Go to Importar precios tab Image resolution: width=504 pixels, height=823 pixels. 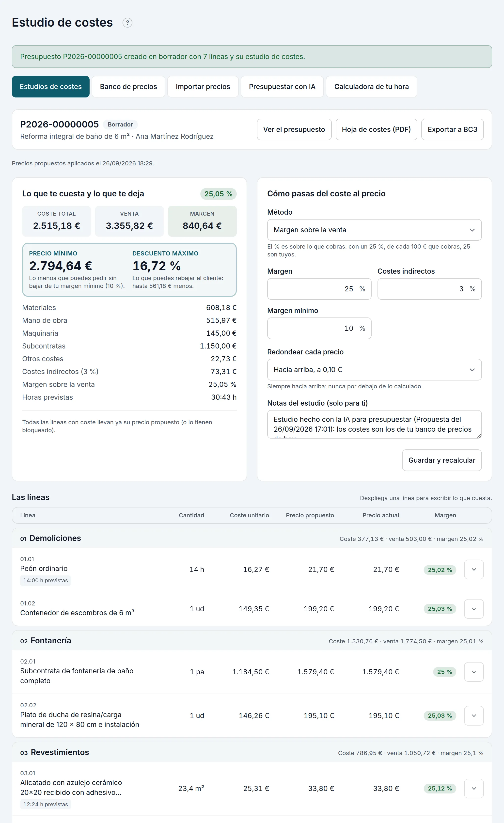(x=203, y=87)
